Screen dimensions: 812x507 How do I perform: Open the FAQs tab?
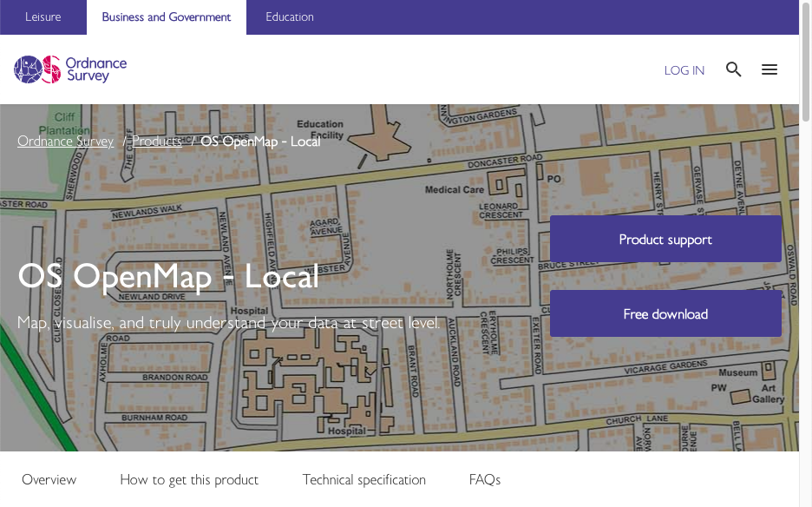485,479
